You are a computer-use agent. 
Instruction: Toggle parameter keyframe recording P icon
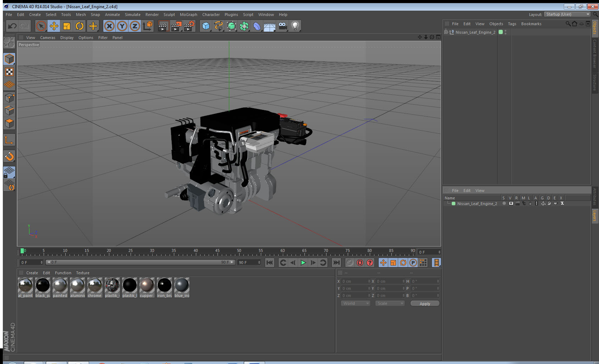(x=413, y=263)
